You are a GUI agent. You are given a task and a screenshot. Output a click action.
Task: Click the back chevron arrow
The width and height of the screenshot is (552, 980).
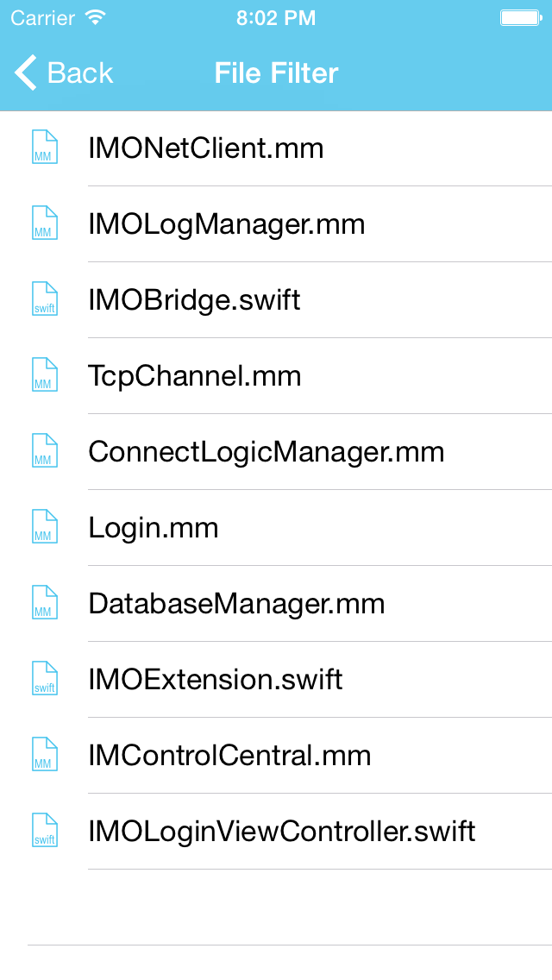click(23, 72)
